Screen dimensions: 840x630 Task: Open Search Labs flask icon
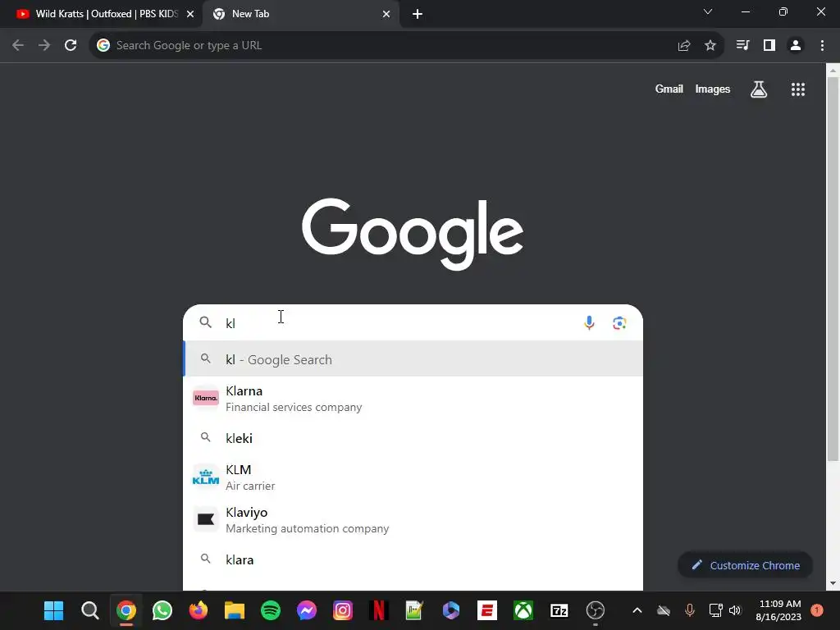[x=759, y=89]
